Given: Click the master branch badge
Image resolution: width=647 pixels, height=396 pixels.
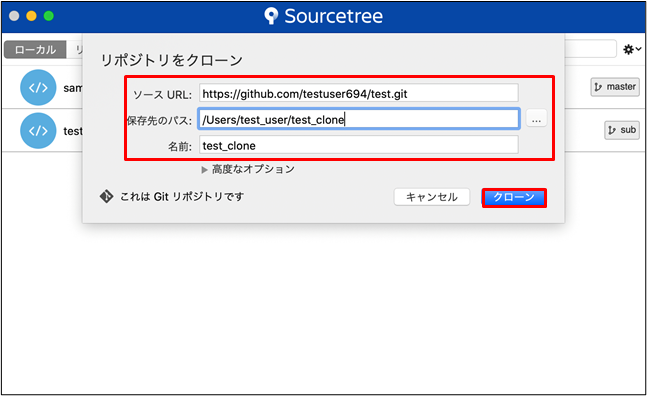Looking at the screenshot, I should [x=615, y=87].
